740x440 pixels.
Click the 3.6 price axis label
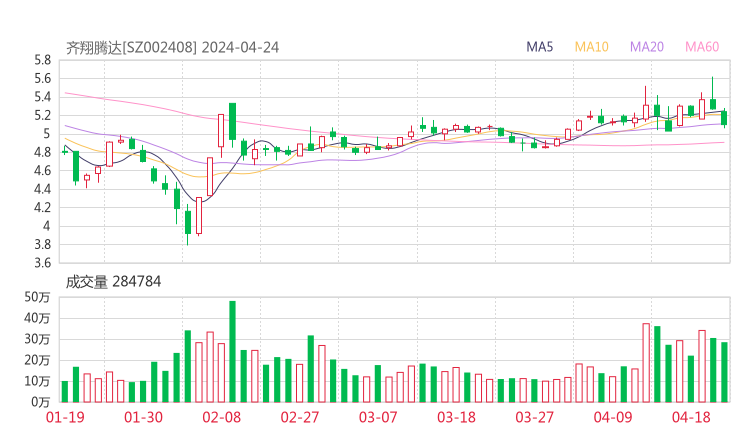click(42, 263)
